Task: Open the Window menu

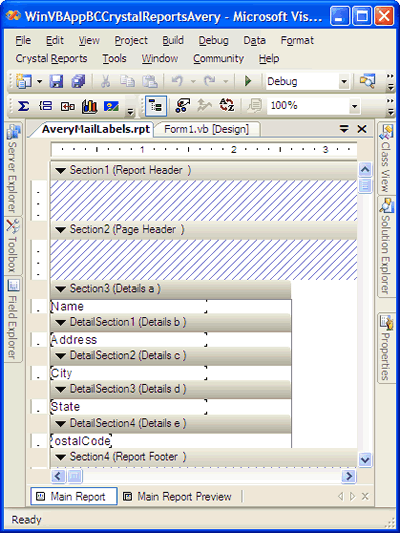Action: [160, 58]
